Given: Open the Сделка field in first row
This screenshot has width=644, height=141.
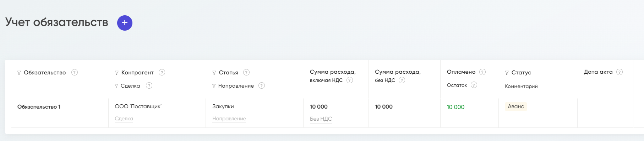Looking at the screenshot, I should point(124,119).
